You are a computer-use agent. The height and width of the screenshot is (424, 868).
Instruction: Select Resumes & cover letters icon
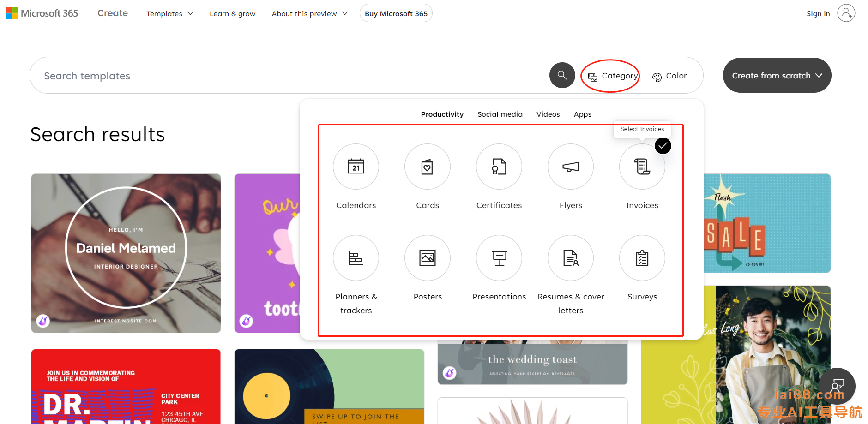(x=571, y=258)
